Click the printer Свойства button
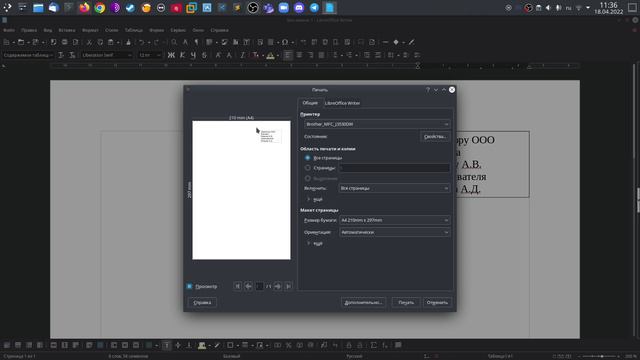 point(435,136)
